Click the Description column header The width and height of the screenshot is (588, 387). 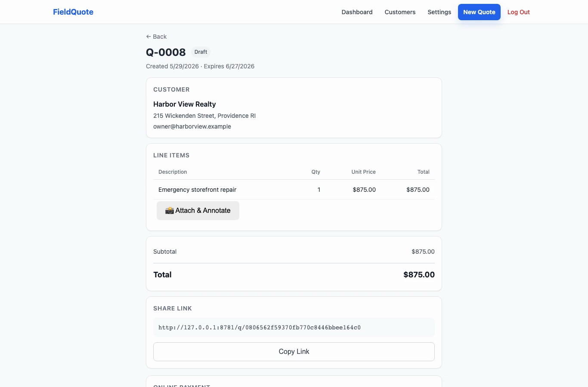[x=173, y=172]
